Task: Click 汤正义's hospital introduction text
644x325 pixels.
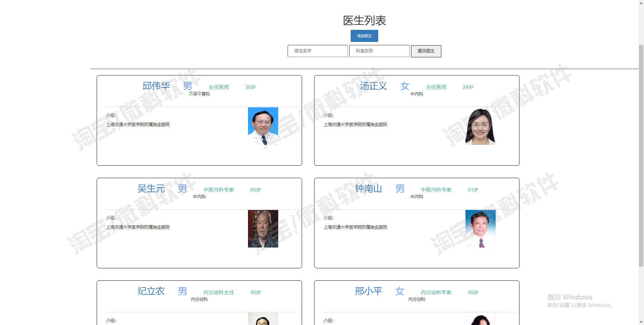Action: [355, 125]
